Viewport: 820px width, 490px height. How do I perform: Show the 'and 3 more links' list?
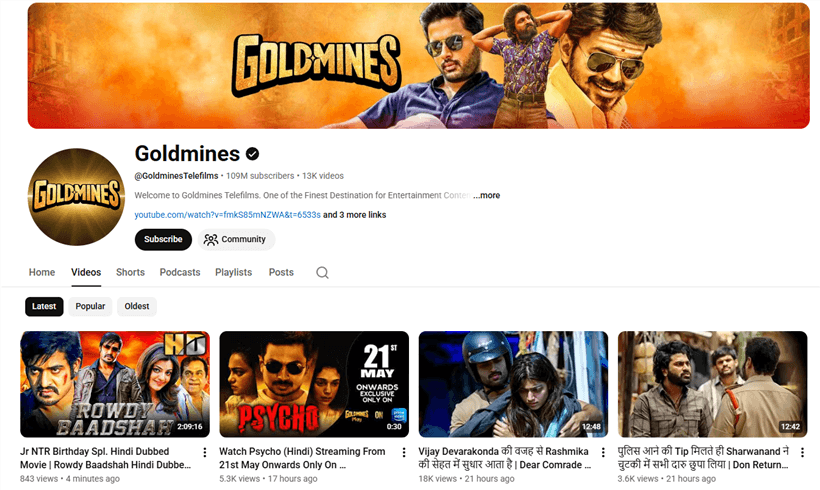coord(355,215)
